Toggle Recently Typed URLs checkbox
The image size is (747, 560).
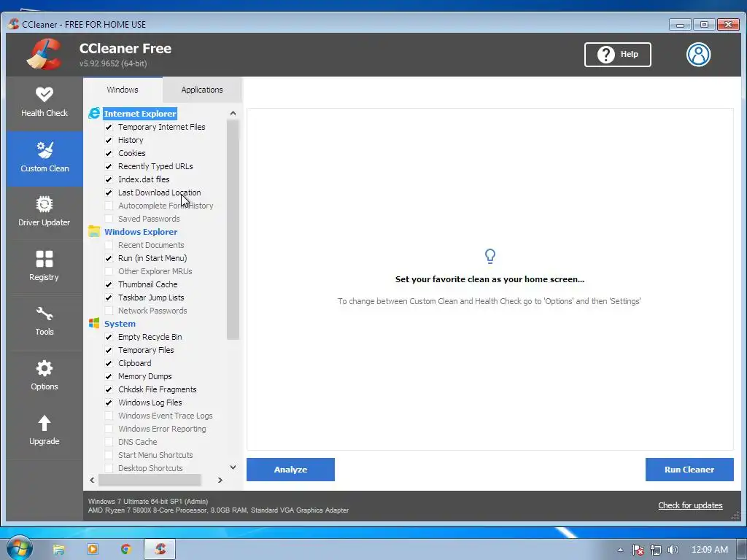tap(109, 166)
